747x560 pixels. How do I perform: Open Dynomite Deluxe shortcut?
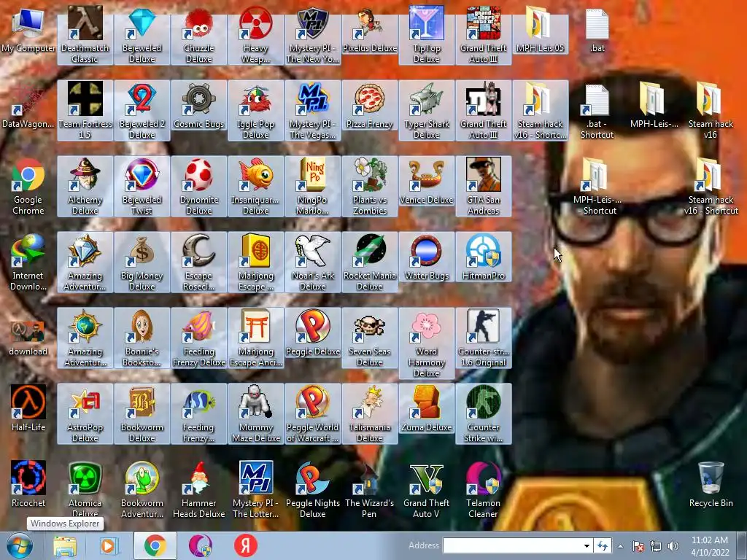pos(198,186)
